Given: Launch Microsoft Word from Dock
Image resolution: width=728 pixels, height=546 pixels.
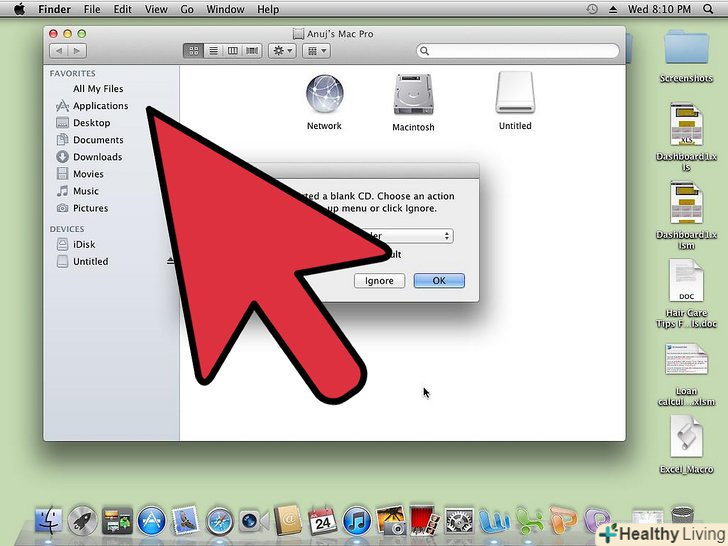Looking at the screenshot, I should [494, 520].
